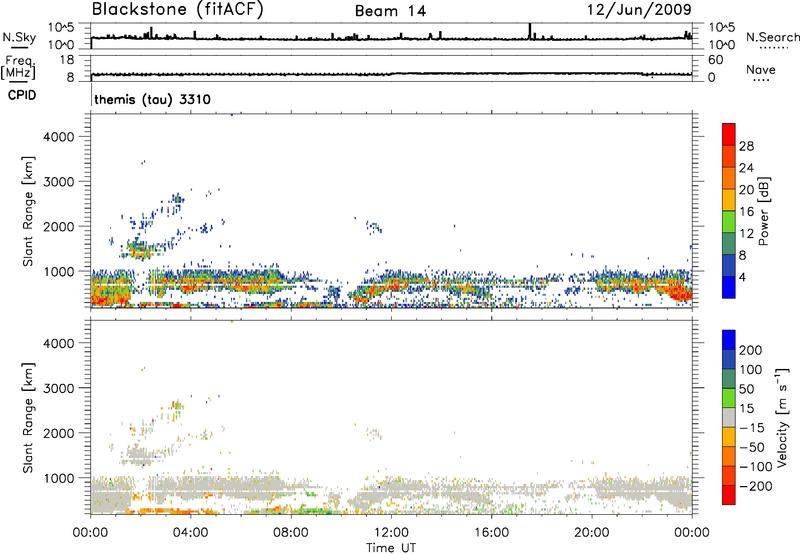Click the tall noise spike near 17:30
Image resolution: width=800 pixels, height=554 pixels.
tap(530, 31)
